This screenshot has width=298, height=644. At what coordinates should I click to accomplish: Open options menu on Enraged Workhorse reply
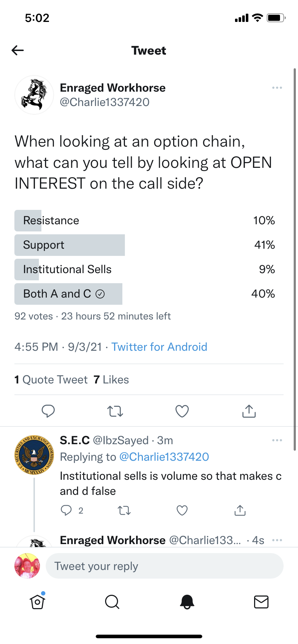pyautogui.click(x=277, y=540)
